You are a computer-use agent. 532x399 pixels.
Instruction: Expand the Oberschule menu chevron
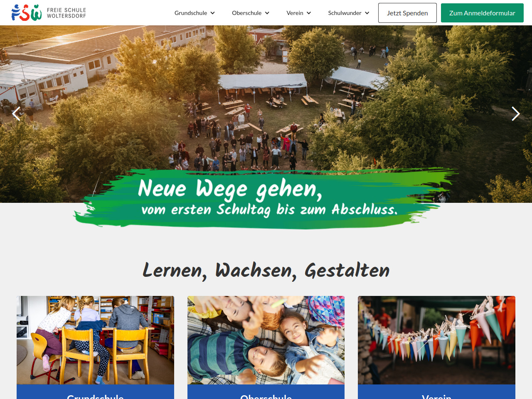click(x=267, y=13)
